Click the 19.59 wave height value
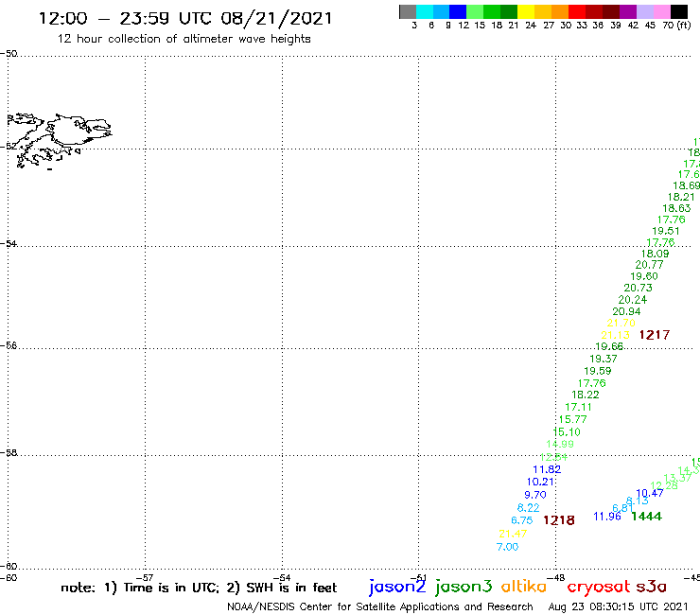Screen dimensions: 700x615 [598, 371]
